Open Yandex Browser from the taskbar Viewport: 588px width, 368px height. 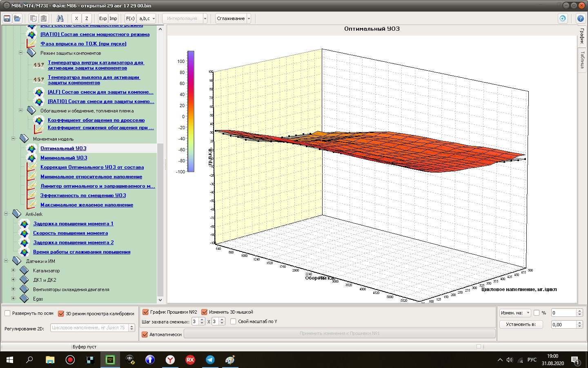pos(170,360)
